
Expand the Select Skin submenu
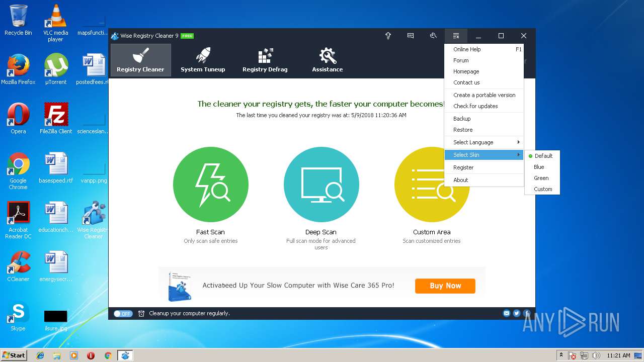[484, 155]
